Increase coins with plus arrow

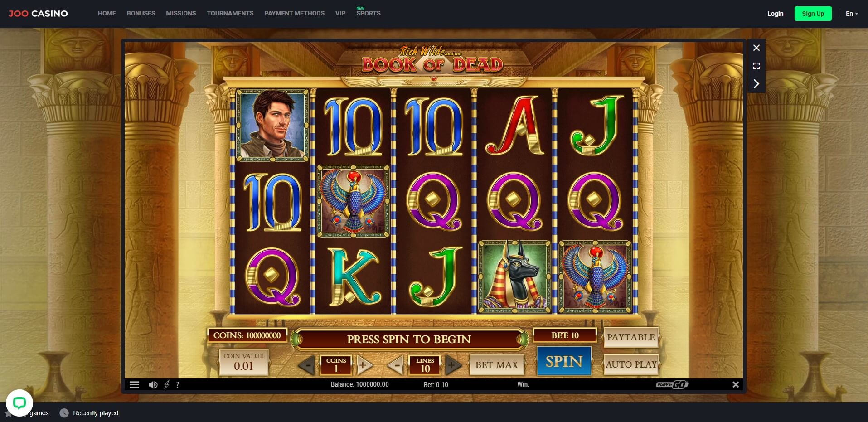[x=364, y=365]
